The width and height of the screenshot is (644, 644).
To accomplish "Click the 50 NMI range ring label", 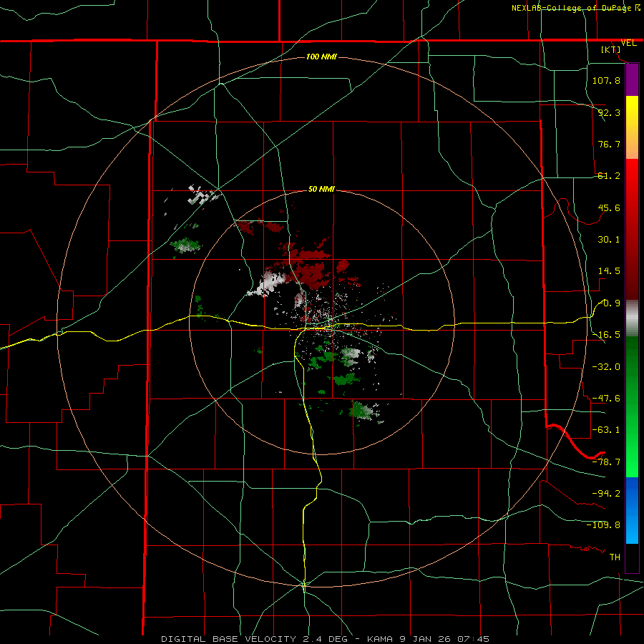I will click(x=321, y=189).
